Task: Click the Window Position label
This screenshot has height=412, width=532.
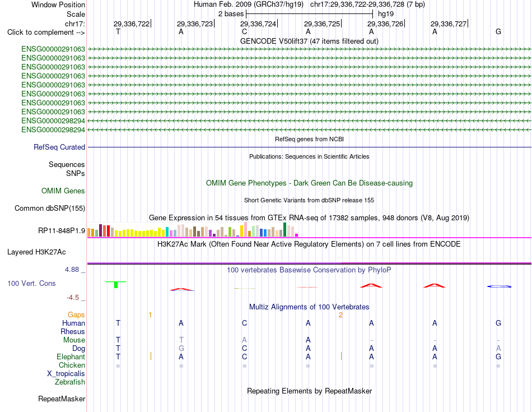Action: click(58, 4)
